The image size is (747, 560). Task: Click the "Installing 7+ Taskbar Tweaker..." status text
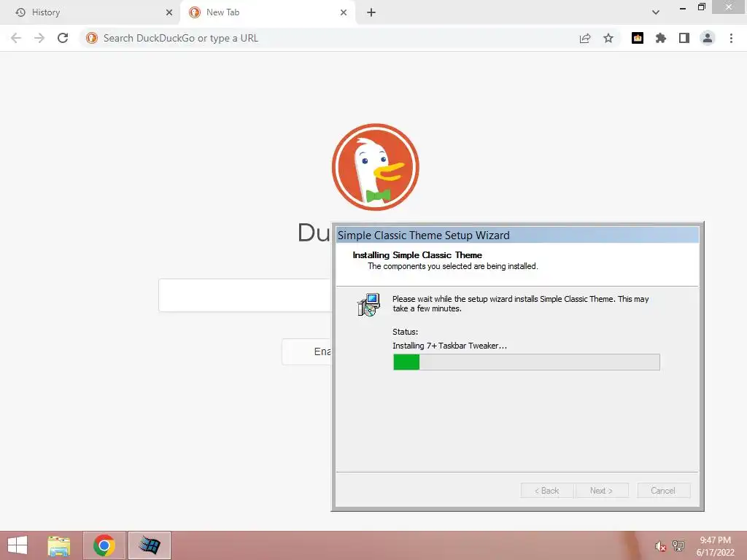[x=449, y=346]
